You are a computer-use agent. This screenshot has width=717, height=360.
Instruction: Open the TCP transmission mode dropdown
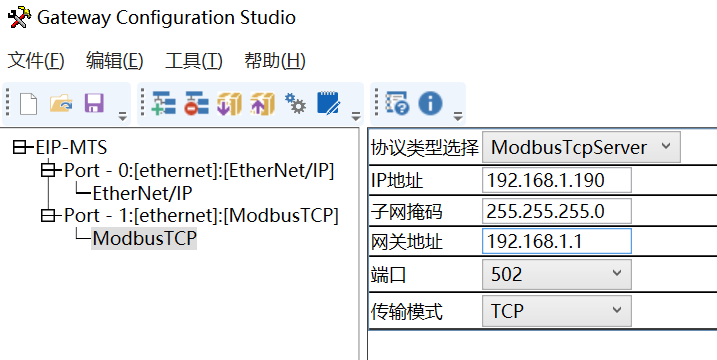556,311
